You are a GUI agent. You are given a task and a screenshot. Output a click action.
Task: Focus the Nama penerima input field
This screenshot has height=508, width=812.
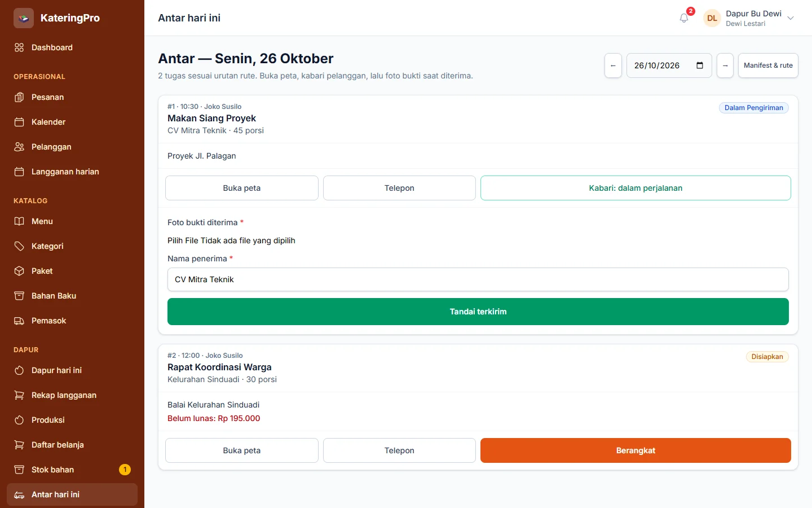[x=478, y=279]
